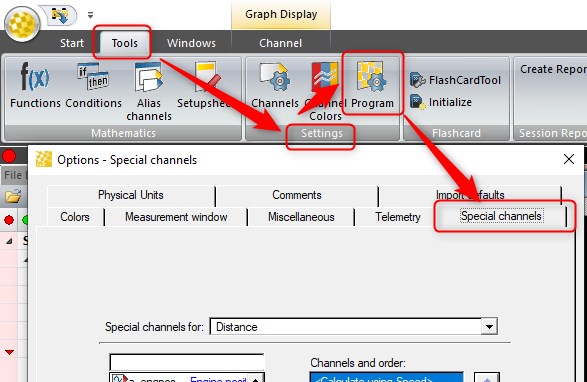Switch to the Windows ribbon tab

pos(191,43)
